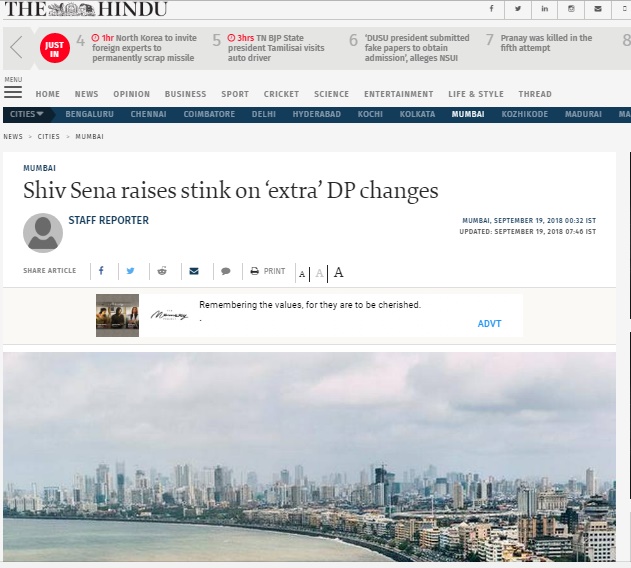Image resolution: width=631 pixels, height=568 pixels.
Task: Open the hamburger MENU icon
Action: pos(13,92)
